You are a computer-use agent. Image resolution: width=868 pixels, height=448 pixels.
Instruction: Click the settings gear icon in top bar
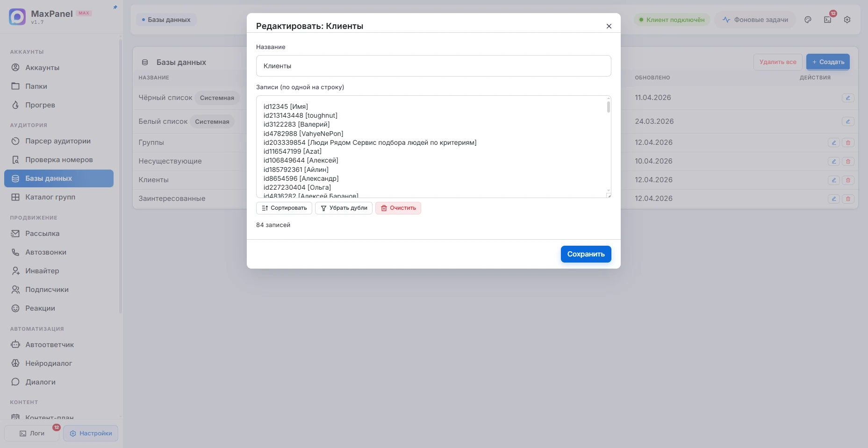pyautogui.click(x=847, y=20)
